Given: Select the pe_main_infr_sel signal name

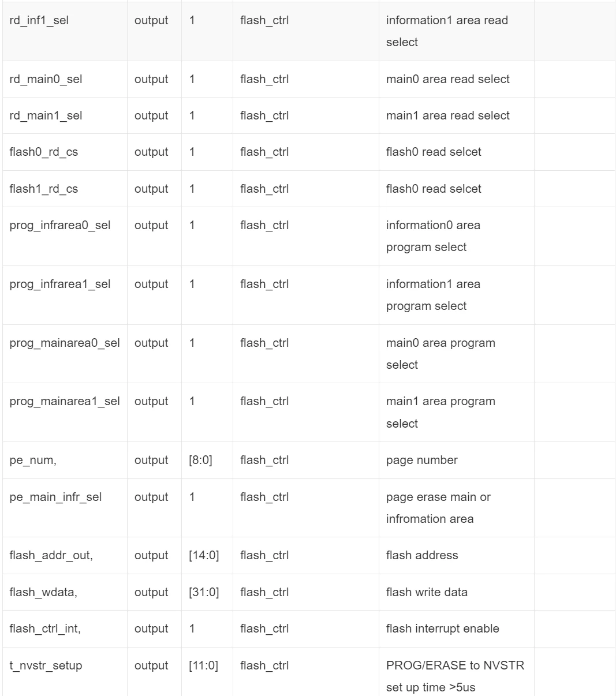Looking at the screenshot, I should coord(55,497).
